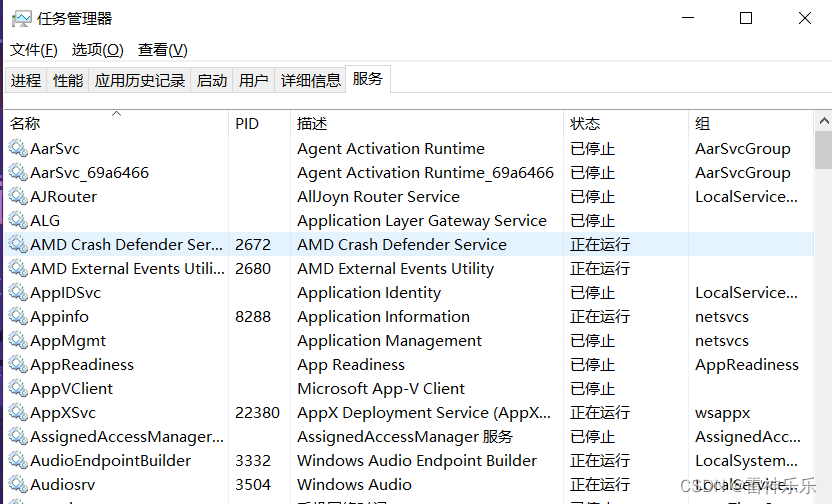832x504 pixels.
Task: Sort by the 组 column header
Action: click(750, 123)
